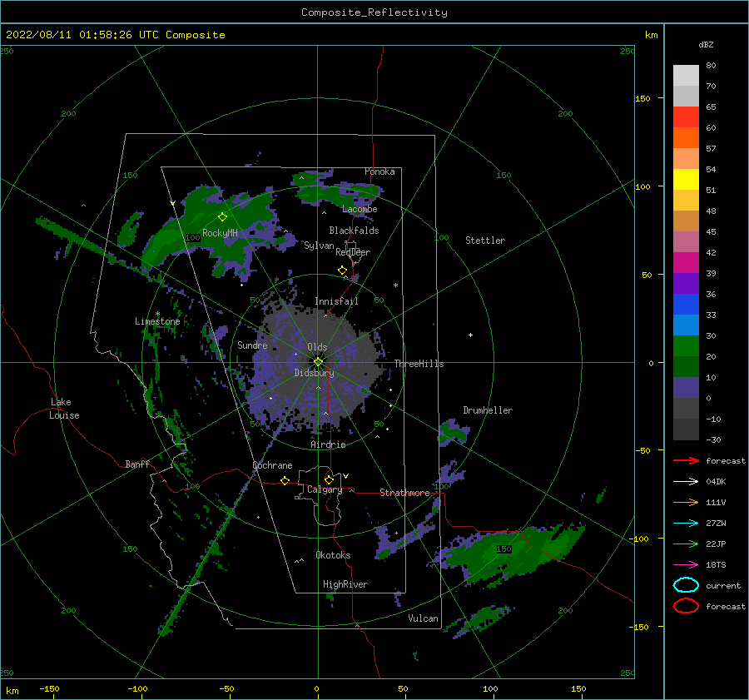The image size is (749, 700).
Task: Click the Banff town label
Action: [137, 464]
